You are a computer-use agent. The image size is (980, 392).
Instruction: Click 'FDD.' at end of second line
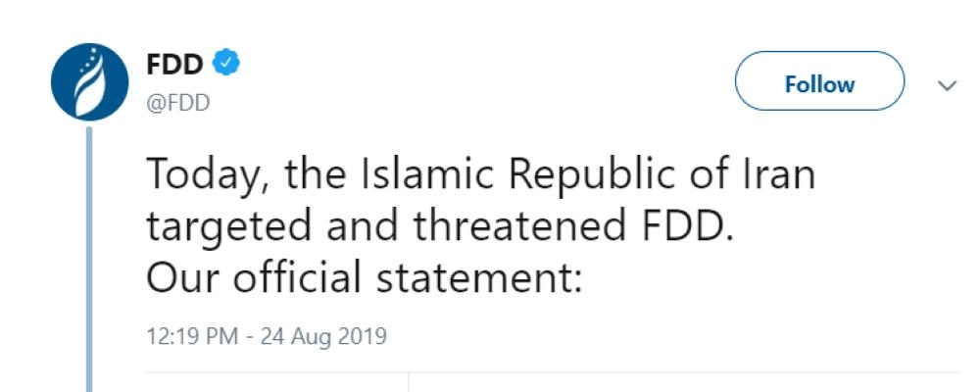[679, 226]
